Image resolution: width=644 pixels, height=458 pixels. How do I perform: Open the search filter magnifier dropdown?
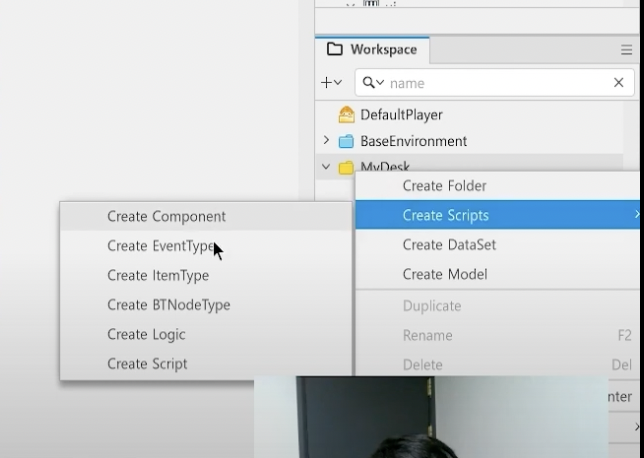[373, 83]
